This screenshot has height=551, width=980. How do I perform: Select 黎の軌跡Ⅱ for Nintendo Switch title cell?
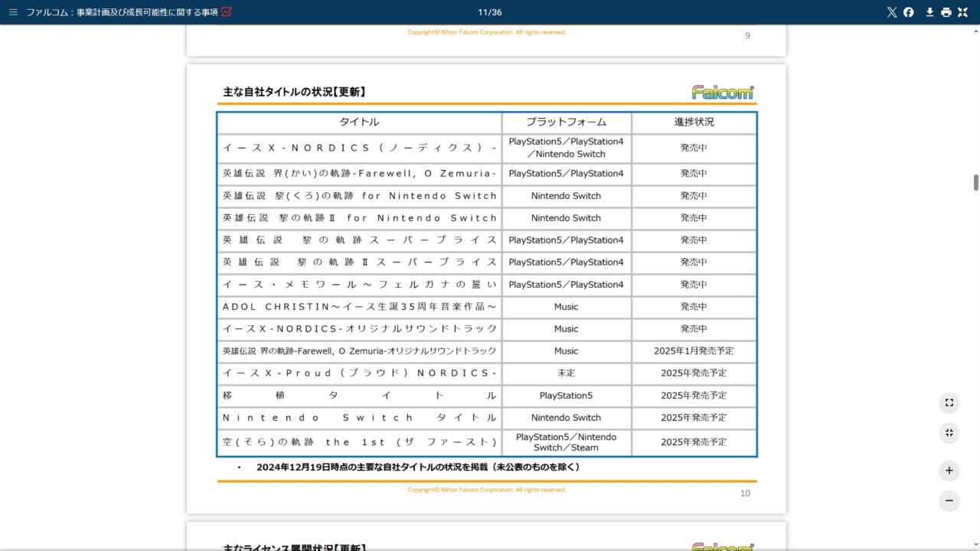pyautogui.click(x=359, y=218)
